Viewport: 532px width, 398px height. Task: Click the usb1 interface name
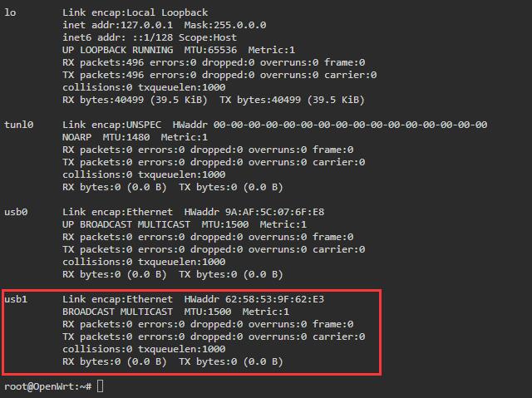(x=16, y=299)
